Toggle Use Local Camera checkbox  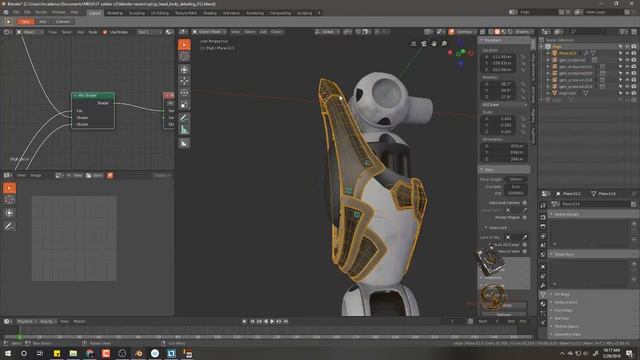pos(524,202)
